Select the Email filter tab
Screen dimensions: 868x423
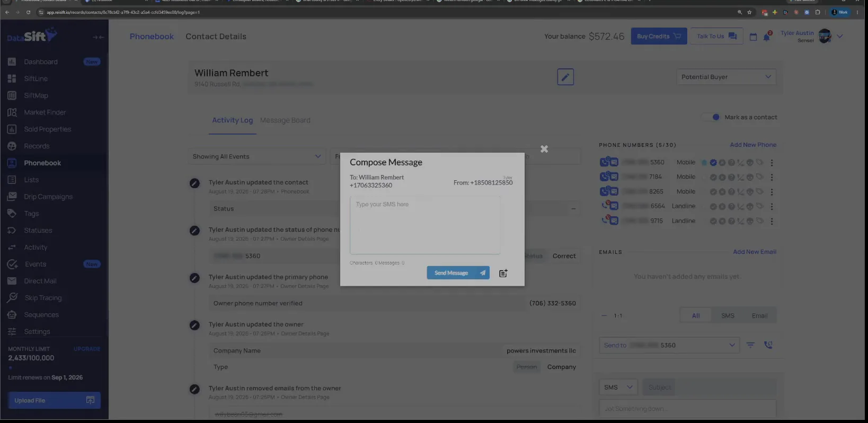pos(759,315)
